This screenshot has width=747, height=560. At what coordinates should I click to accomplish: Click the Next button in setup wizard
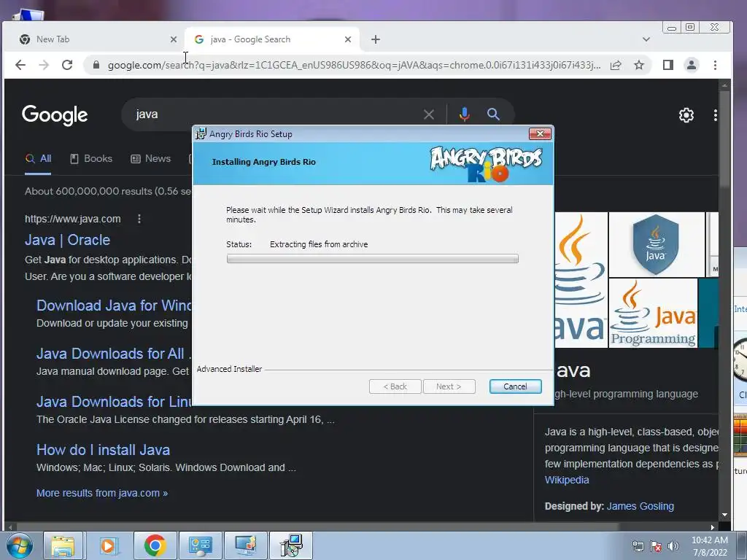click(449, 386)
